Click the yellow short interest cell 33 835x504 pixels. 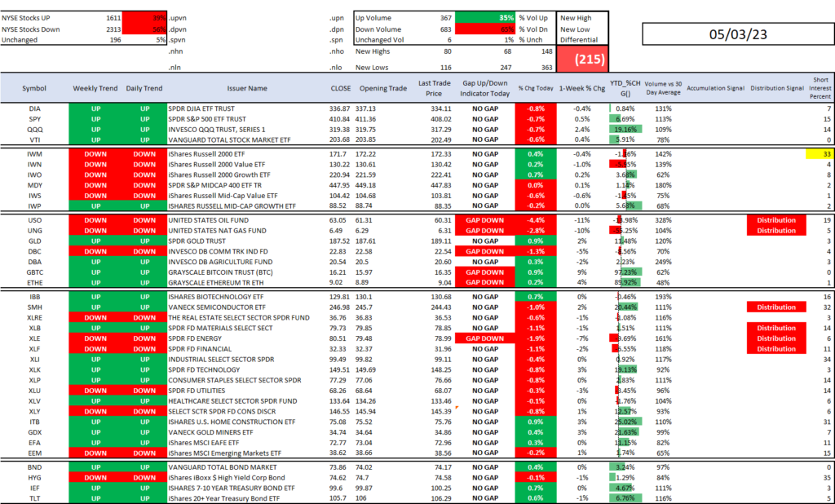(x=820, y=154)
